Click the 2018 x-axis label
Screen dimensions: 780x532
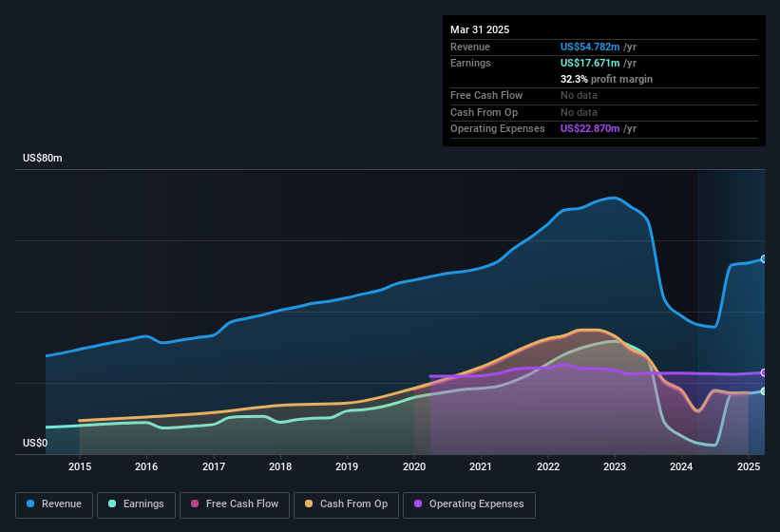coord(280,466)
